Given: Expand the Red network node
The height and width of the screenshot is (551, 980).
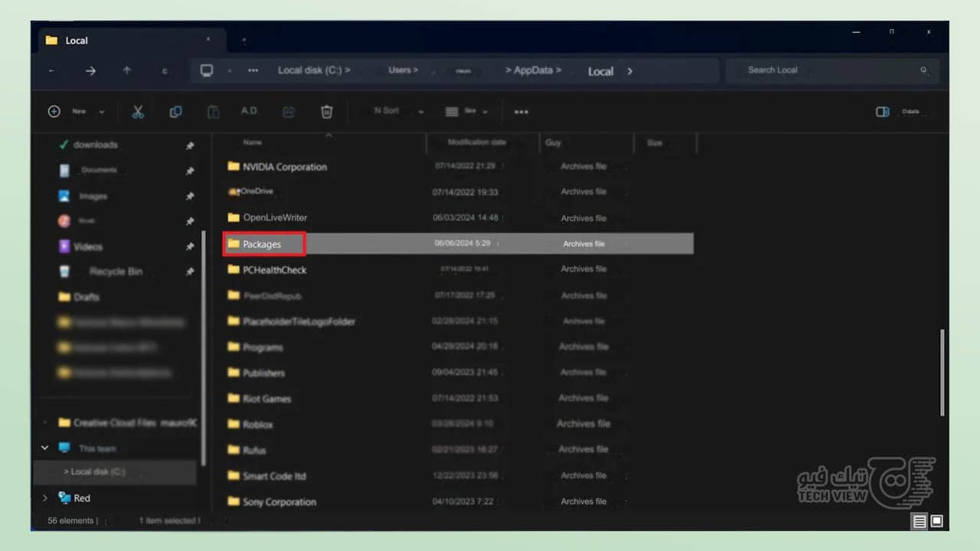Looking at the screenshot, I should (x=44, y=498).
